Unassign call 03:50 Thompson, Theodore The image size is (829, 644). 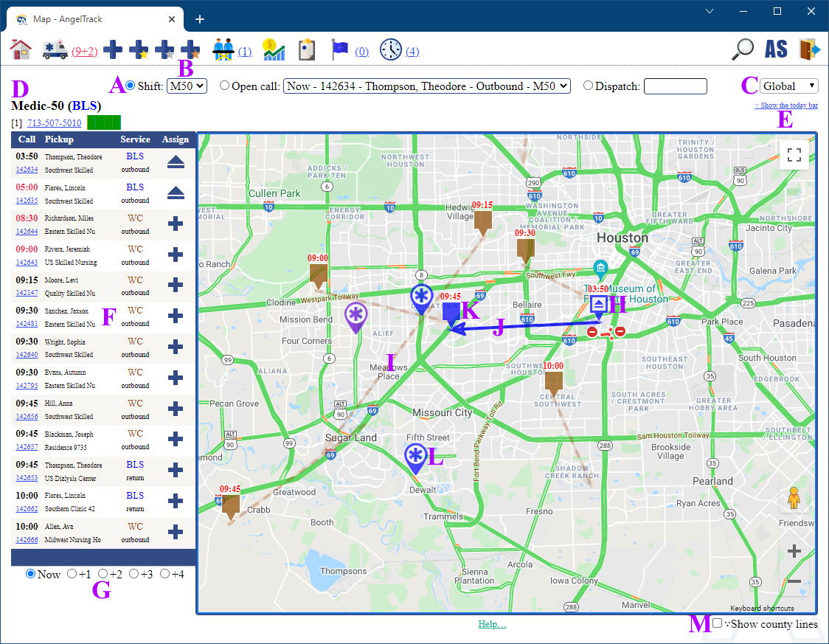[x=176, y=162]
